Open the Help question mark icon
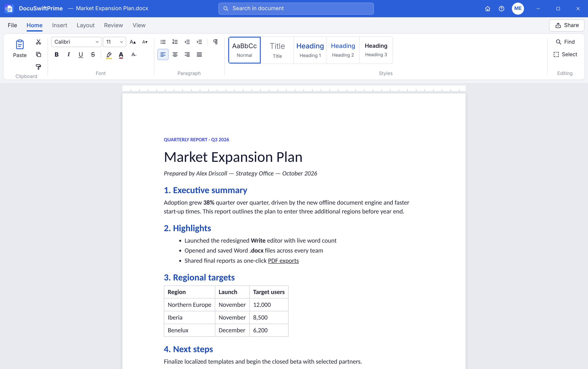588x369 pixels. tap(502, 9)
